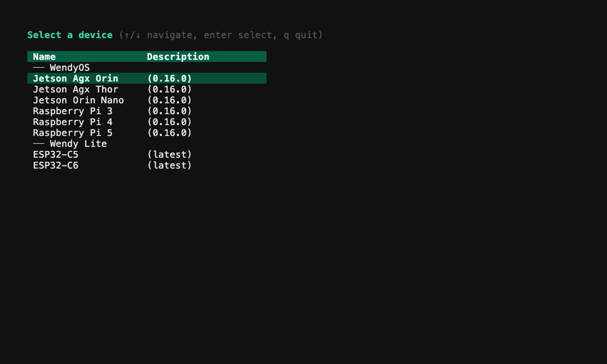Click the Description column header
Image resolution: width=607 pixels, height=364 pixels.
point(178,57)
